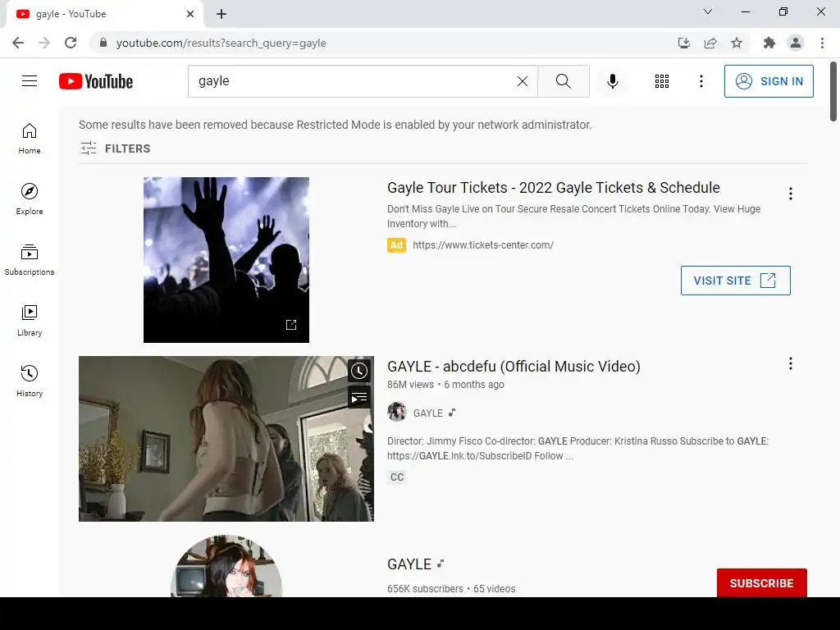Viewport: 840px width, 630px height.
Task: Open History in the sidebar
Action: (x=30, y=381)
